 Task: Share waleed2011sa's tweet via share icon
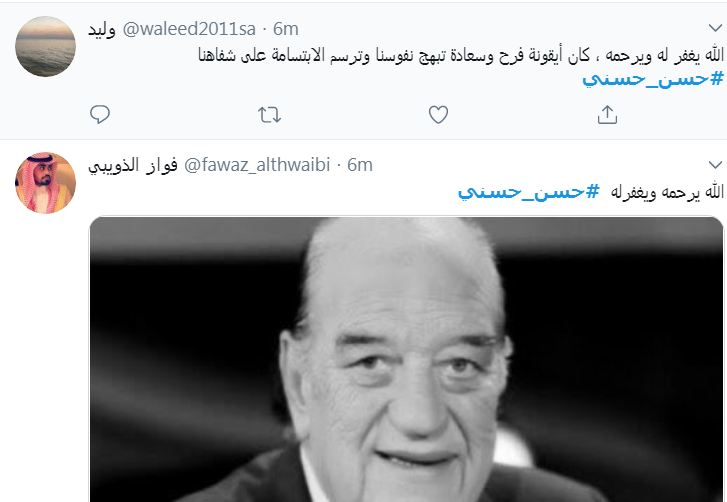tap(607, 114)
